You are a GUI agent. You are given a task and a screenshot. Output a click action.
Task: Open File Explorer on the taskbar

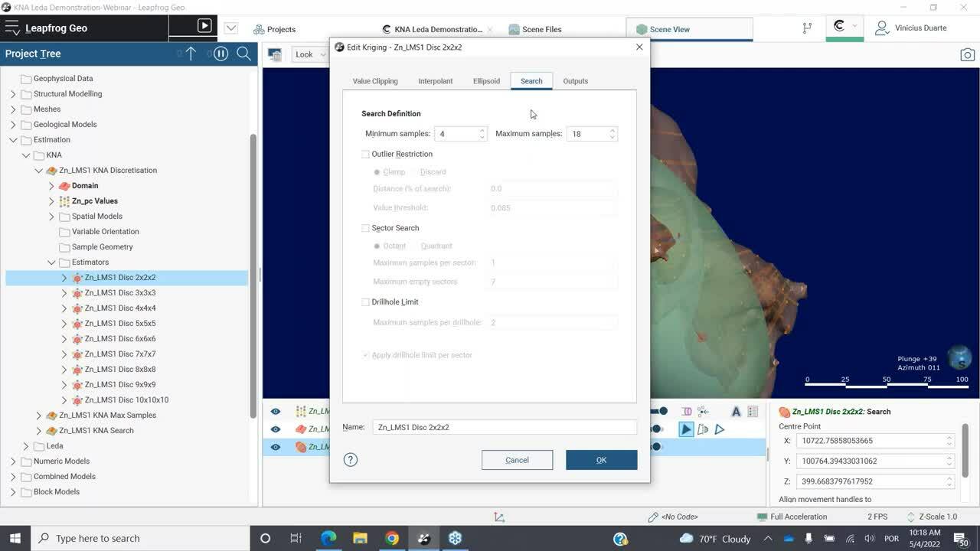(x=360, y=538)
